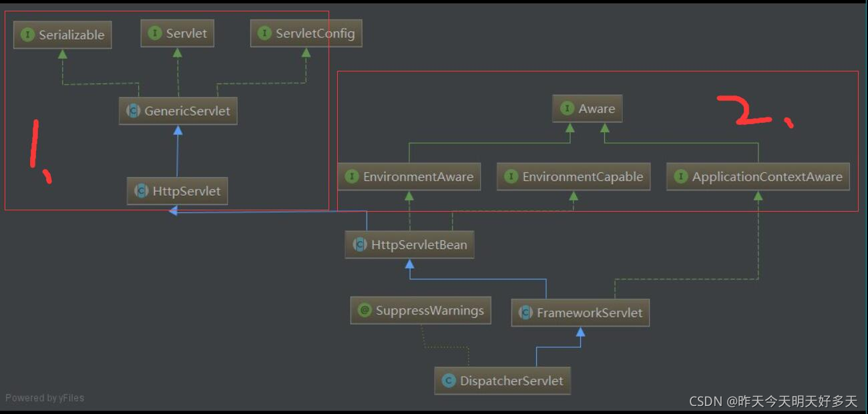This screenshot has width=868, height=414.
Task: Select the FrameworkServlet class node
Action: coord(580,312)
